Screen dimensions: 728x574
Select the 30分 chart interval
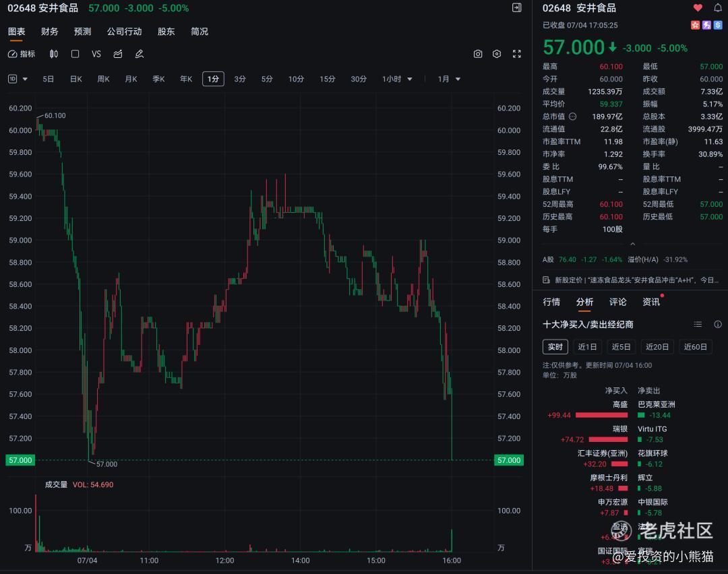359,79
